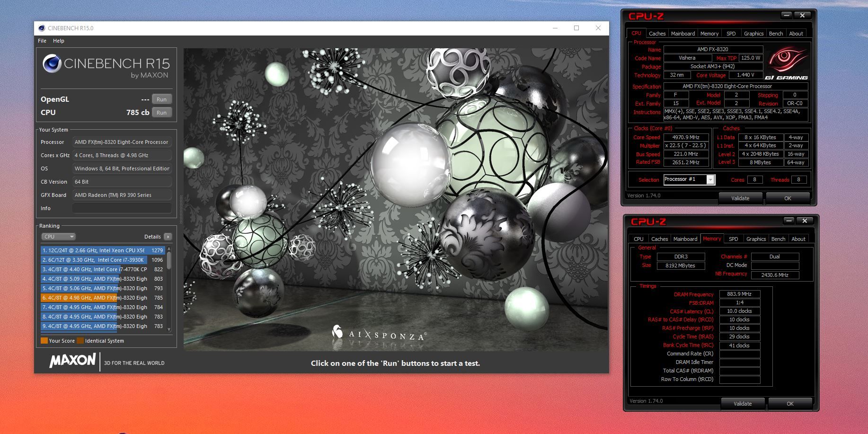Switch to About tab in lower CPU-Z
Image resolution: width=868 pixels, height=434 pixels.
click(x=798, y=239)
